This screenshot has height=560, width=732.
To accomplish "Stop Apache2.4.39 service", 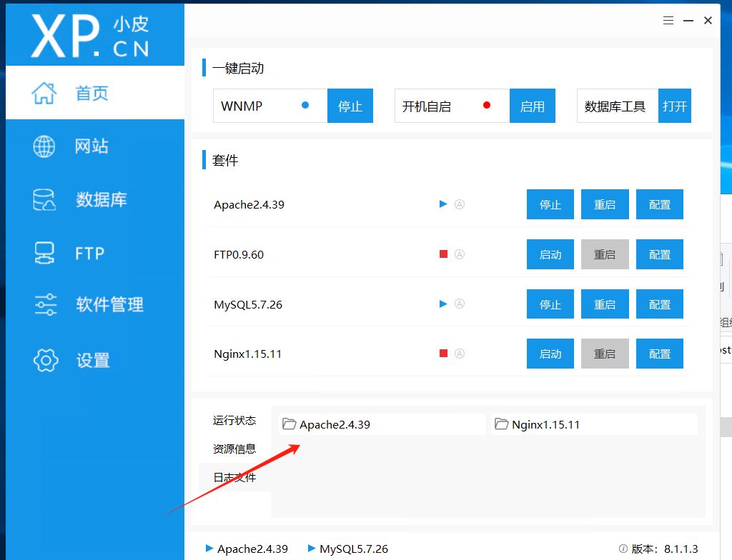I will click(x=550, y=204).
